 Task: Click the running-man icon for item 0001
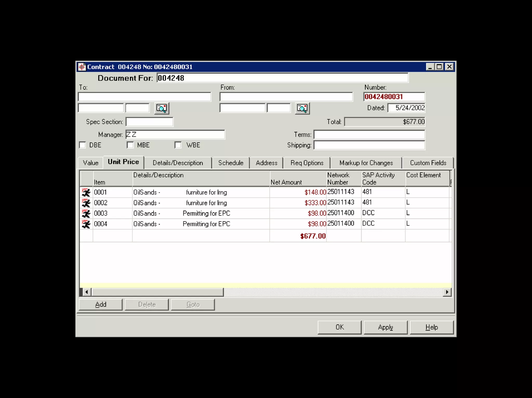[x=86, y=193]
